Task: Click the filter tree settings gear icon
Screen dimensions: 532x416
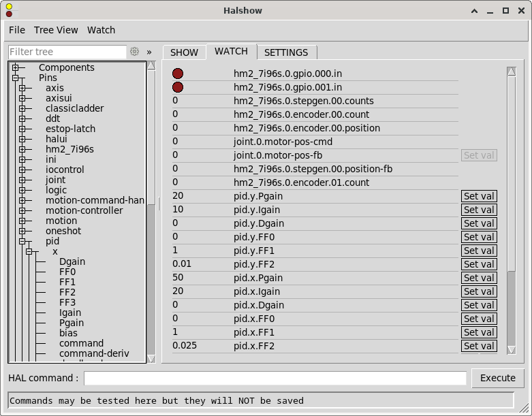Action: (135, 52)
